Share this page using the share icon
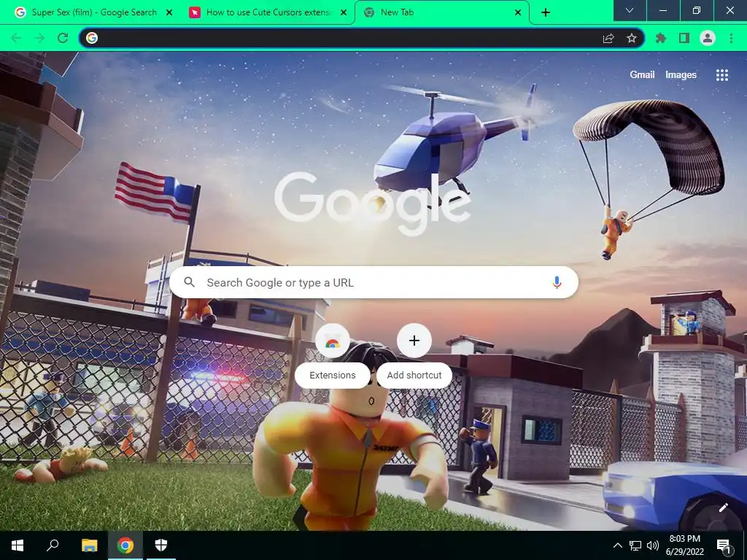 click(x=608, y=38)
